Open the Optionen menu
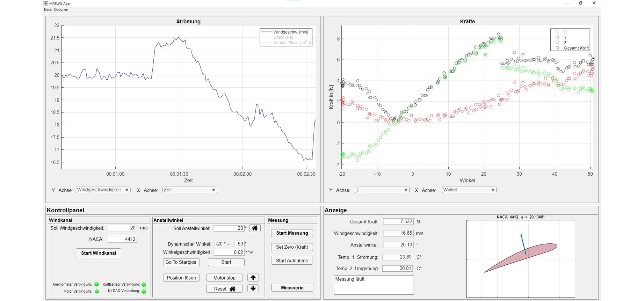The width and height of the screenshot is (644, 301). pos(61,9)
